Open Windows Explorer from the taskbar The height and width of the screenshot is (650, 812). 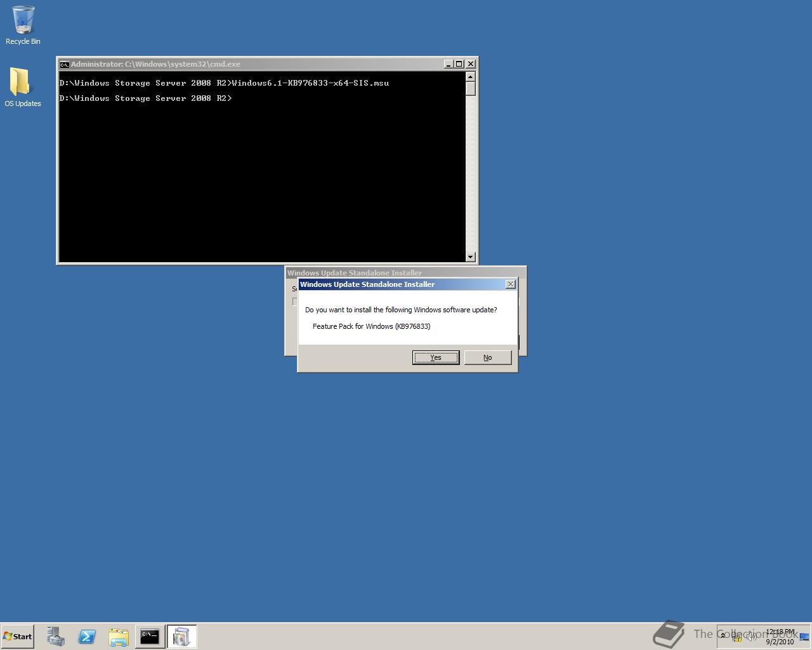coord(118,636)
